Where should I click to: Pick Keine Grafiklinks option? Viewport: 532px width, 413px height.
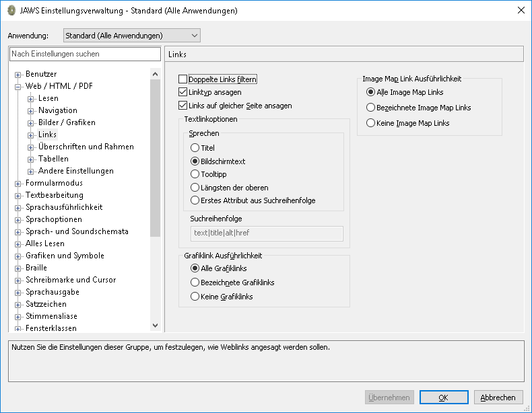click(195, 297)
